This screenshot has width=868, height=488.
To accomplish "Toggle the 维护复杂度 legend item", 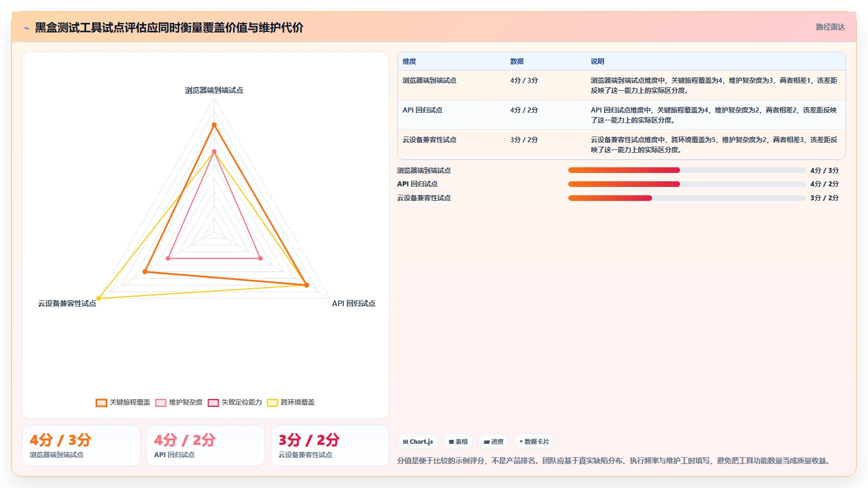I will tap(179, 402).
